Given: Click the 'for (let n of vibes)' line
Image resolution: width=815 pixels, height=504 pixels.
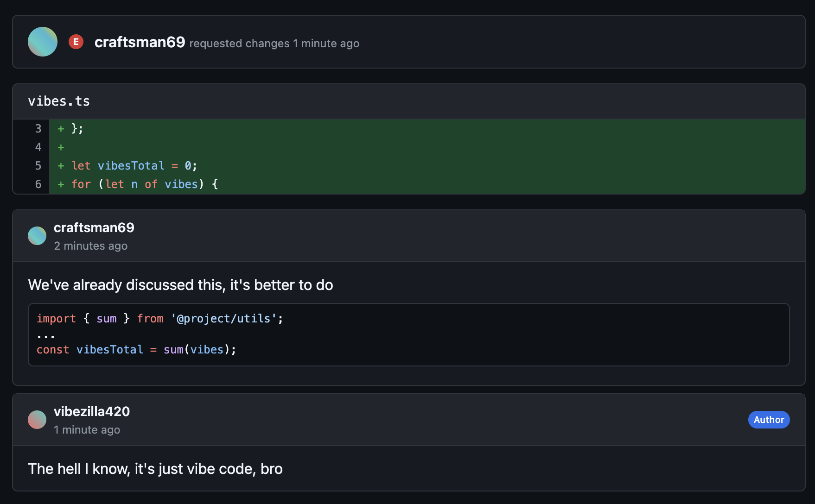Looking at the screenshot, I should tap(145, 184).
